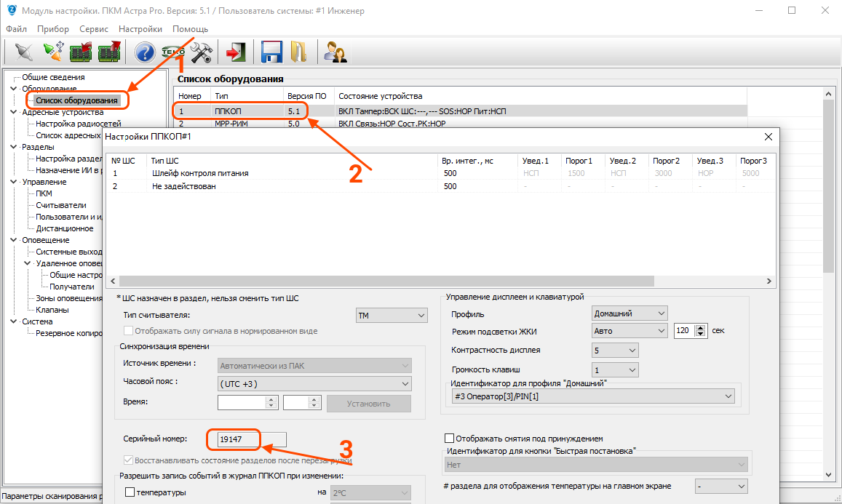Click the Установить time button
Screen dimensions: 842x504
click(369, 404)
